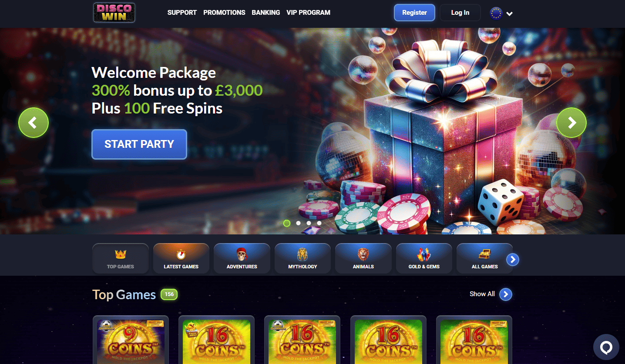Screen dimensions: 625x364
Task: Open the Promotions menu item
Action: (224, 13)
